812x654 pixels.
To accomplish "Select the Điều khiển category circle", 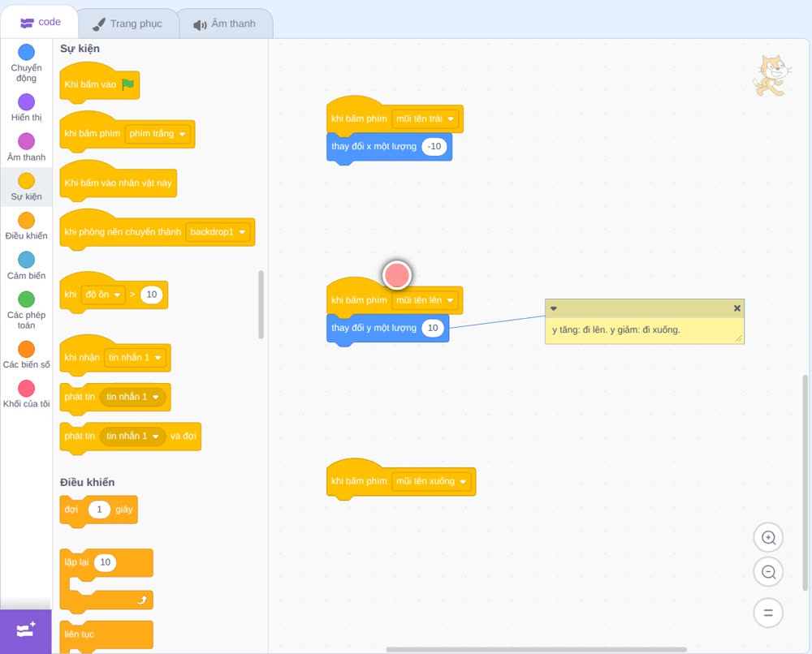I will (27, 221).
